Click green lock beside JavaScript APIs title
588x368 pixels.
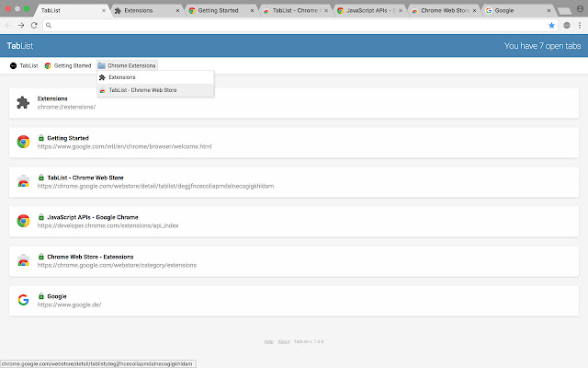[x=41, y=217]
